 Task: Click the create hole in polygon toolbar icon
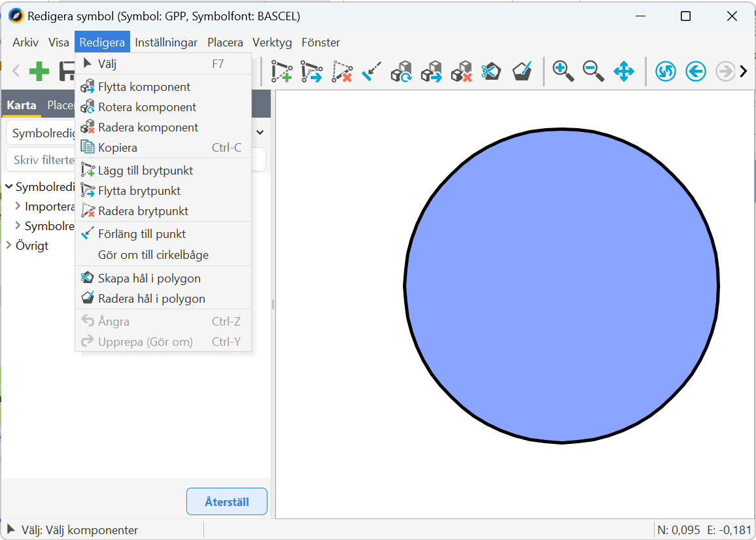point(490,71)
